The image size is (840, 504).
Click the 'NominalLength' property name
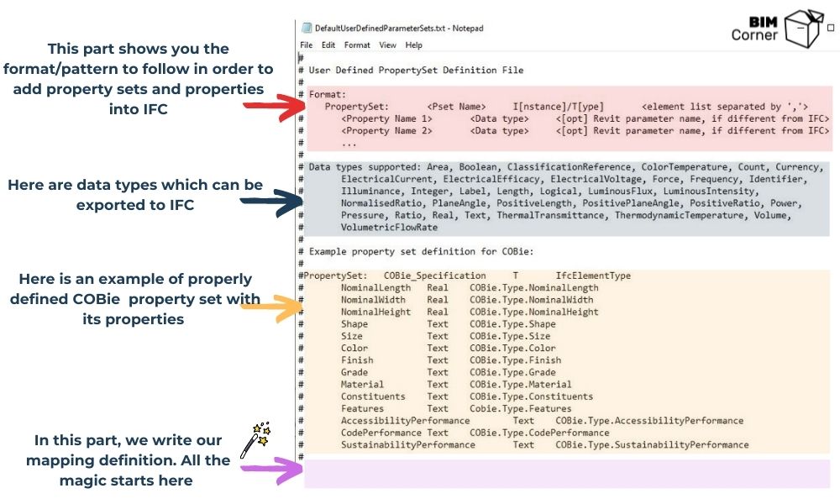point(375,287)
